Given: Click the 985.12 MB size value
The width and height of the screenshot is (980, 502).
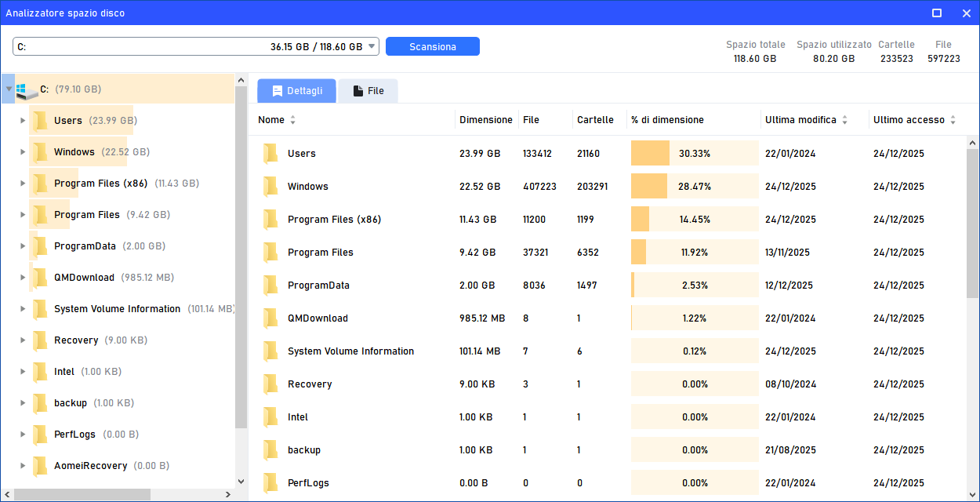Looking at the screenshot, I should 482,318.
